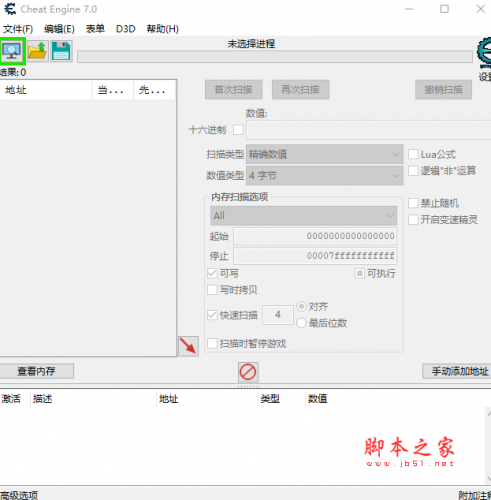The width and height of the screenshot is (491, 500).
Task: Click the 首次扫描 button
Action: tap(233, 89)
